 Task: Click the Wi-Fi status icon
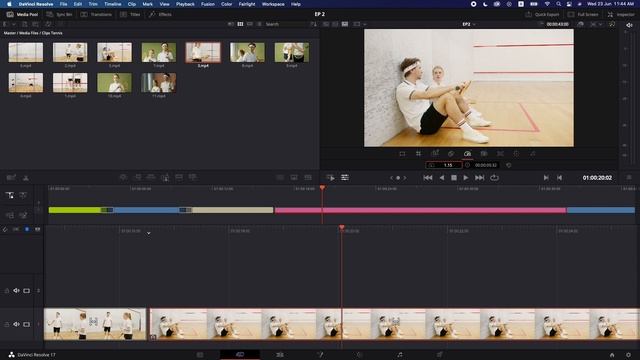pyautogui.click(x=547, y=4)
